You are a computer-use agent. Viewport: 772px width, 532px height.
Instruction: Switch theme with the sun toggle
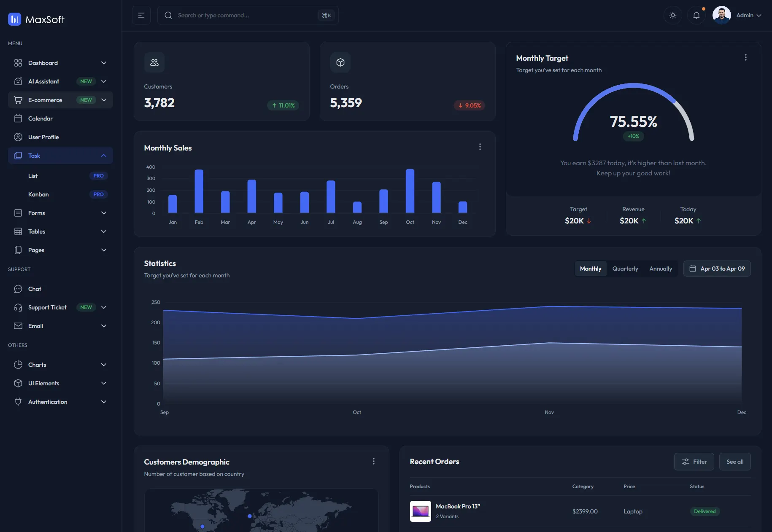coord(673,15)
